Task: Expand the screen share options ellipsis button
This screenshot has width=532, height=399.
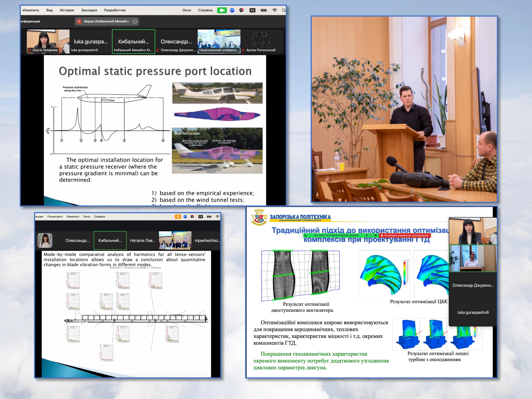Action: click(x=135, y=21)
